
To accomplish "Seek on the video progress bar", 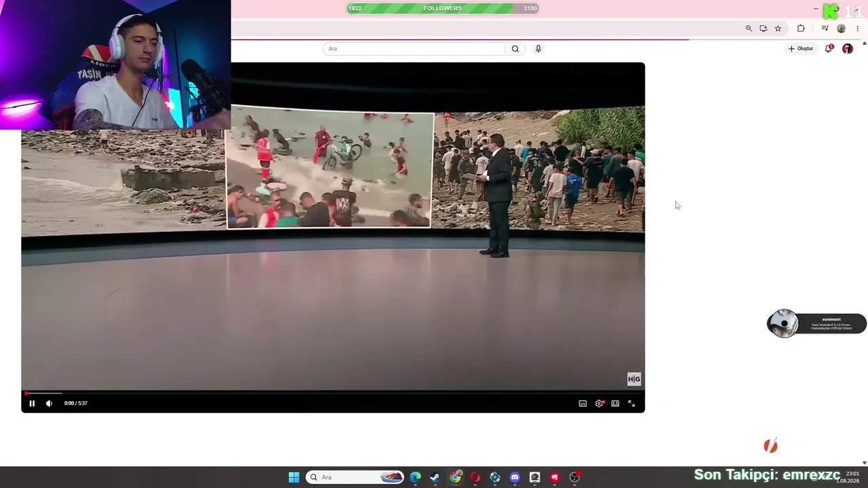I will click(333, 393).
